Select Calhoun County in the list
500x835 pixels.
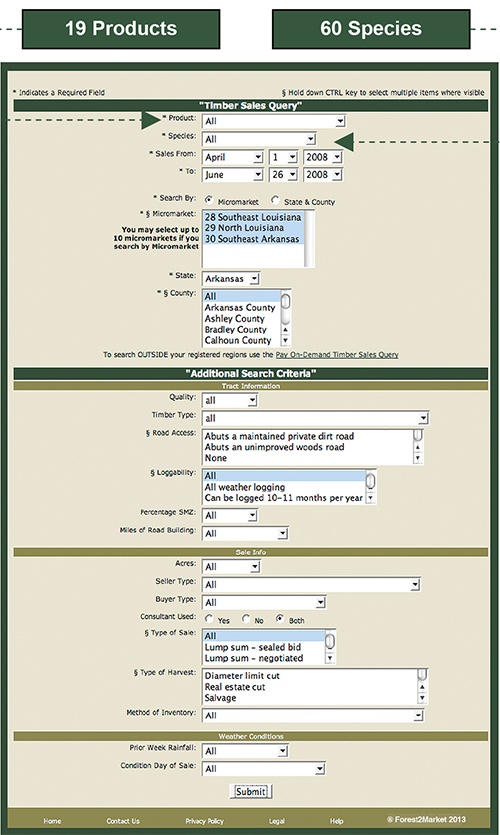click(242, 340)
